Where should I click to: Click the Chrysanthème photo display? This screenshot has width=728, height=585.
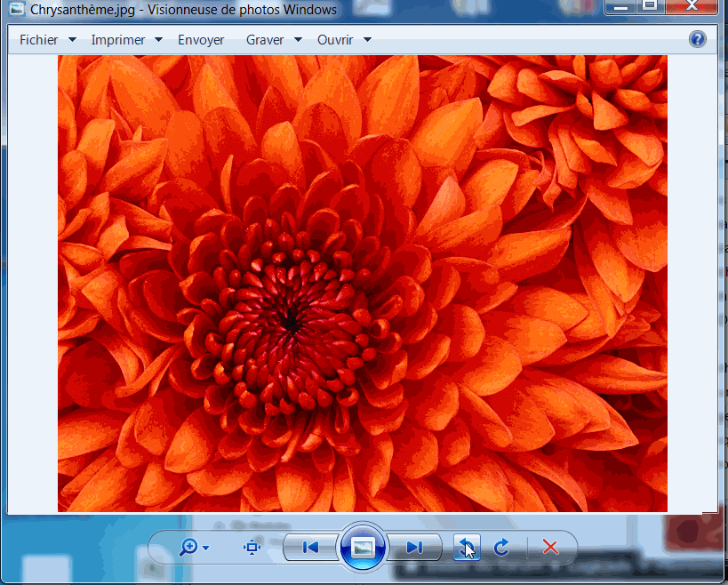click(x=362, y=284)
